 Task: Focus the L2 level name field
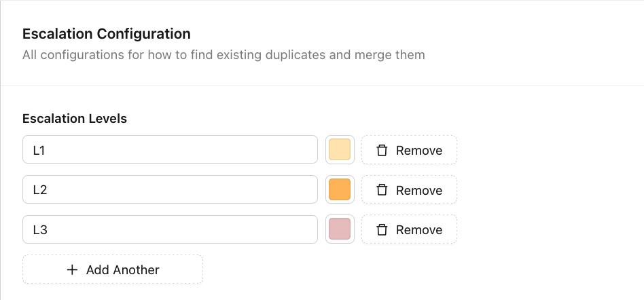click(x=170, y=190)
